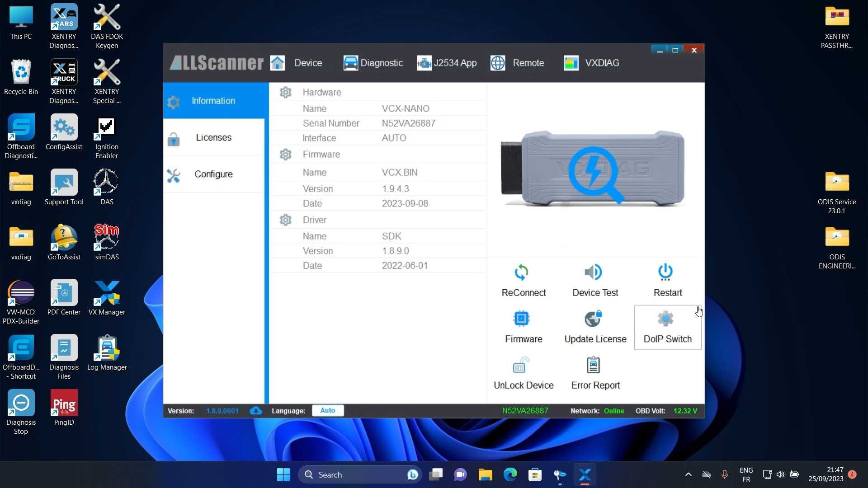
Task: Select the GoToAssist desktop icon
Action: click(x=64, y=243)
